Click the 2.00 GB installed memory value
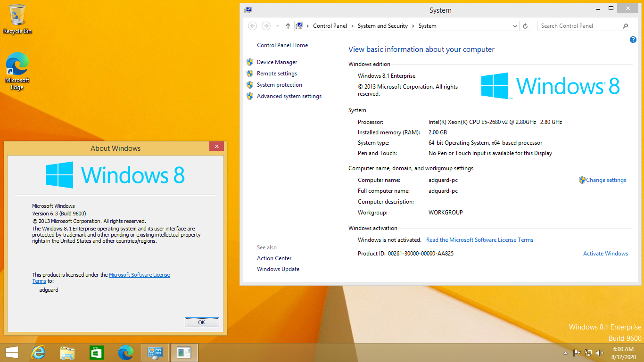 tap(438, 132)
